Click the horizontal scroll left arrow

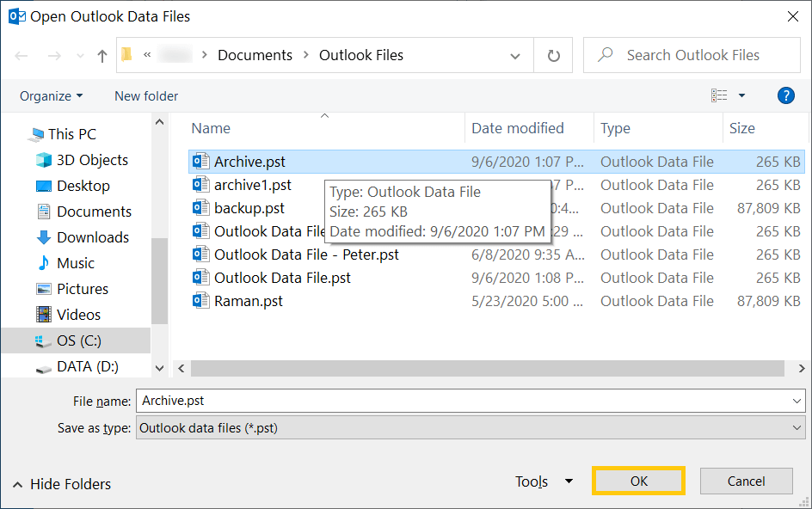(x=181, y=368)
